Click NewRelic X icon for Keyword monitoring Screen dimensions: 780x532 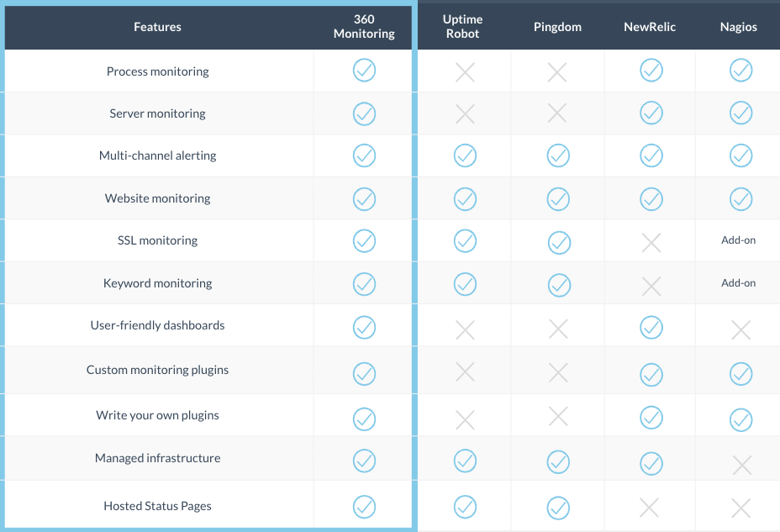tap(651, 287)
